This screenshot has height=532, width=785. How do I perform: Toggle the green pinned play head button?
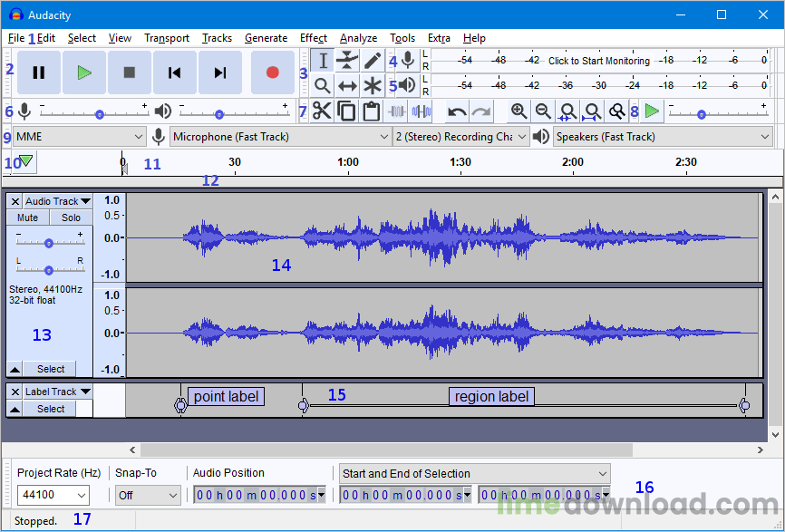click(25, 162)
